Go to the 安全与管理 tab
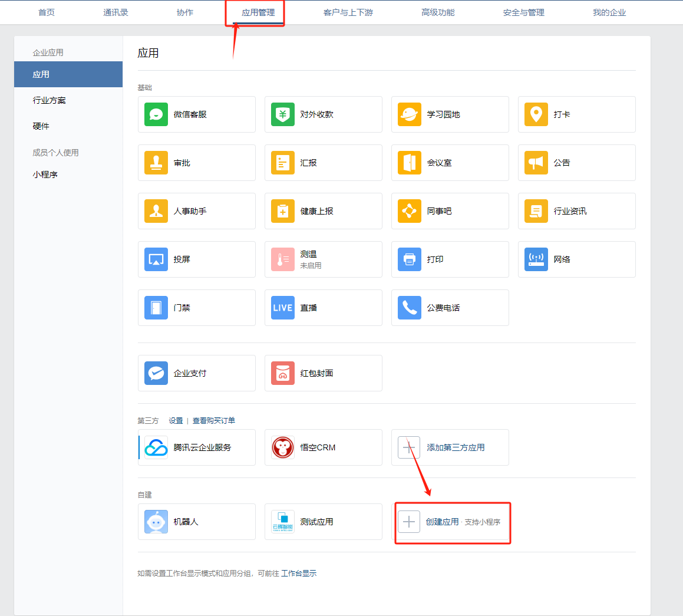Screen dimensions: 683x616 pyautogui.click(x=523, y=12)
